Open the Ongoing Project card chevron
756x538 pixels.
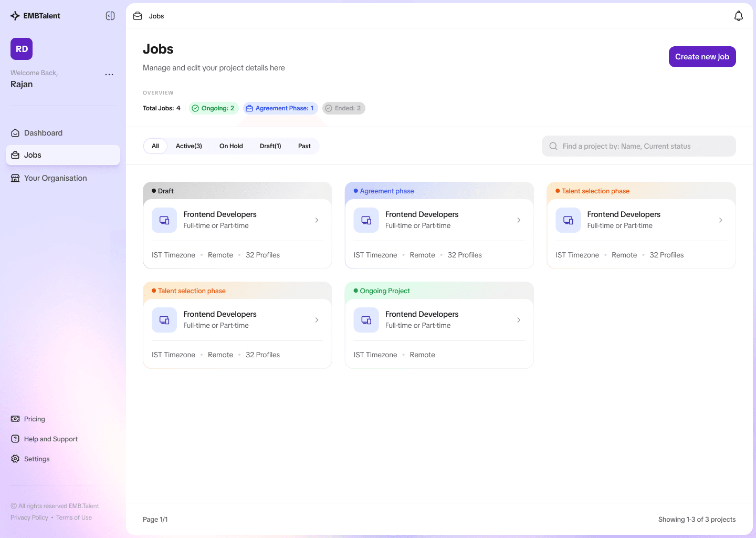click(519, 320)
